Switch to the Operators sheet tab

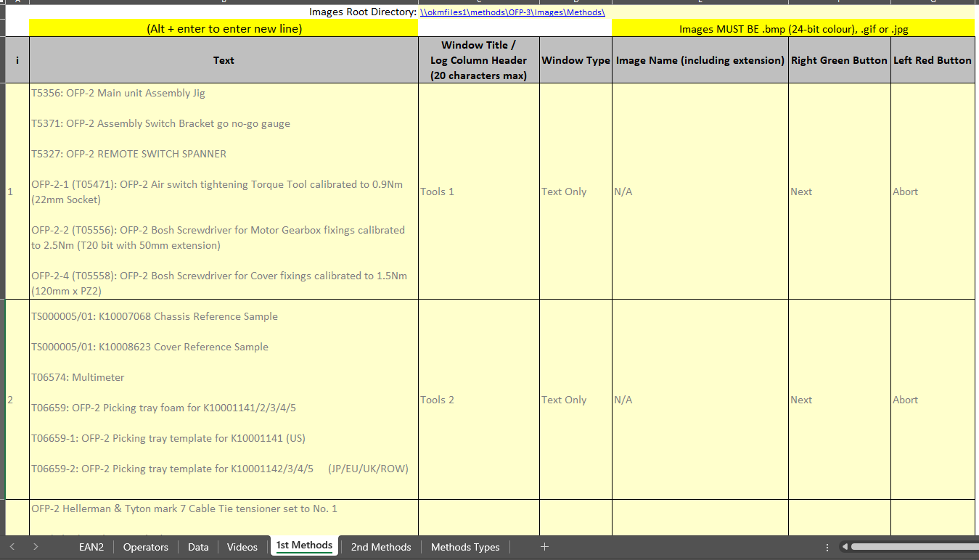[145, 547]
